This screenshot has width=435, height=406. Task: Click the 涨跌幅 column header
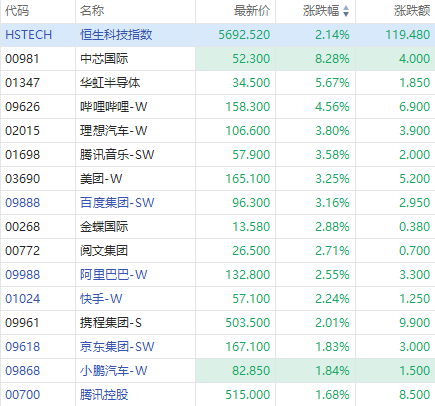point(321,11)
